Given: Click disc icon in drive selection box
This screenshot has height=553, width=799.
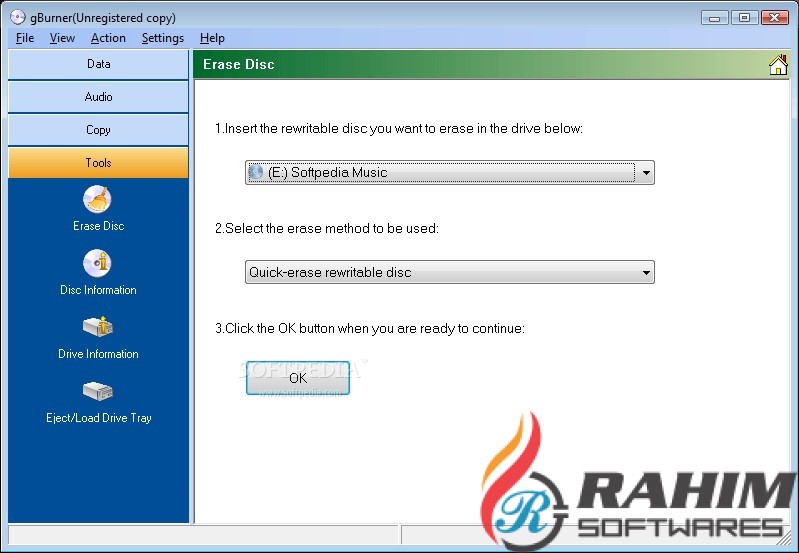Looking at the screenshot, I should [256, 172].
